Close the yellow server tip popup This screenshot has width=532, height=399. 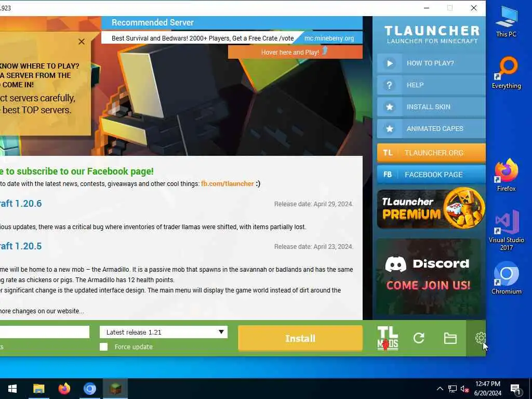point(82,42)
